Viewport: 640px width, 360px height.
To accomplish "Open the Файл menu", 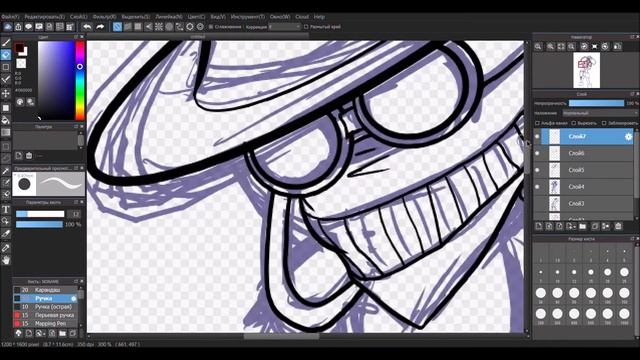I will point(10,17).
